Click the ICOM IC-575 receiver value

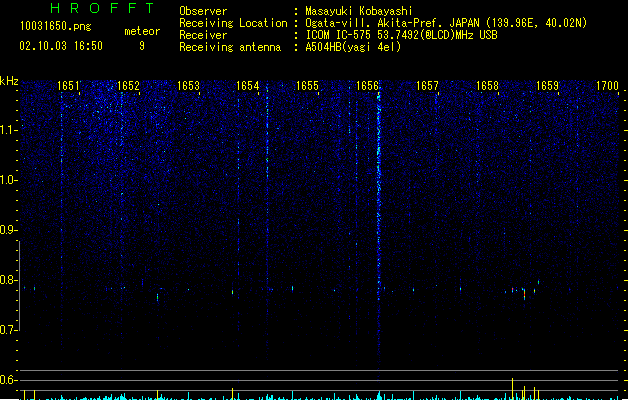coord(401,35)
